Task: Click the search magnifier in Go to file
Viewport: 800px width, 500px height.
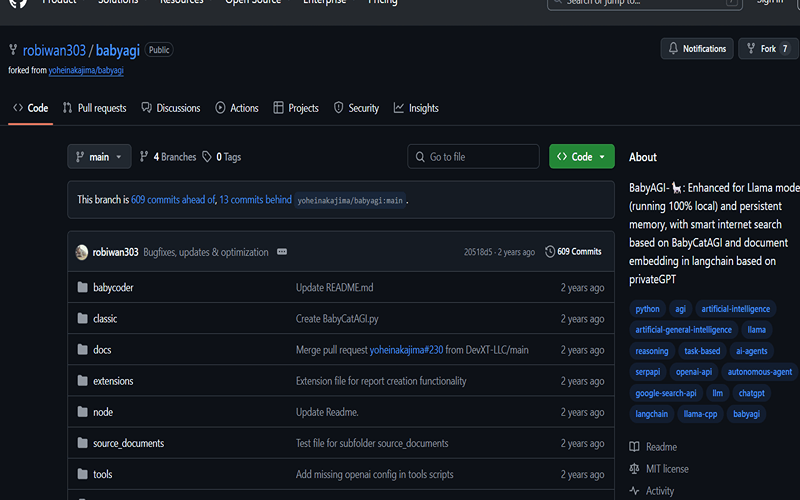Action: (x=420, y=157)
